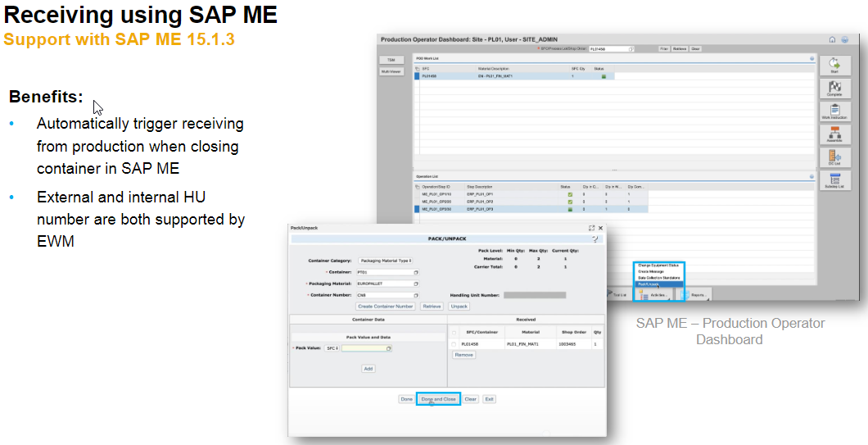
Task: Click column-select icon in Operation List header
Action: coord(418,188)
